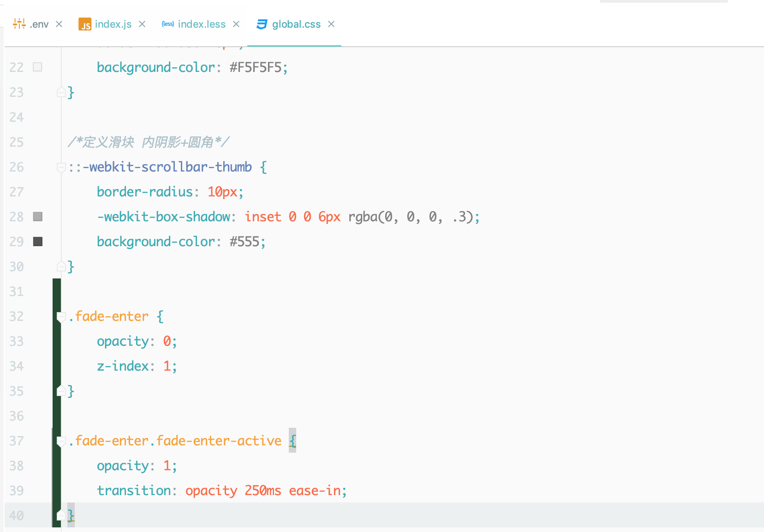Click the transition property on line 39

(x=134, y=491)
